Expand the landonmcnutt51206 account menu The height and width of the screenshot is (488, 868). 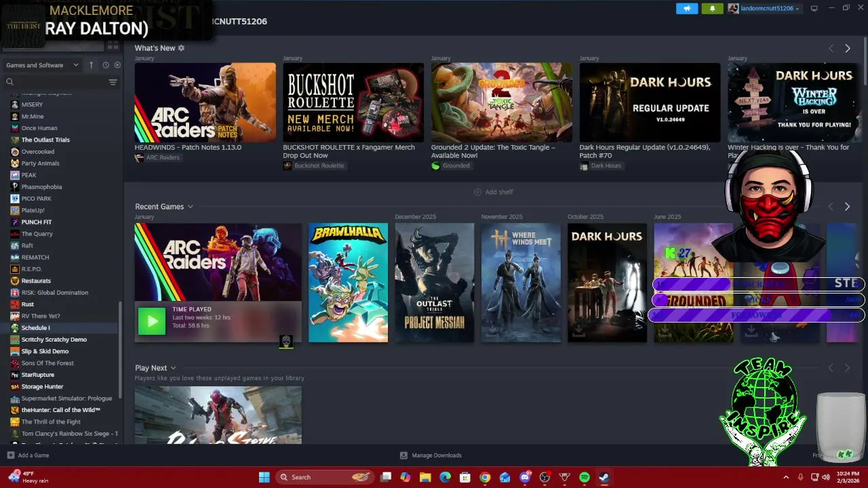(764, 8)
